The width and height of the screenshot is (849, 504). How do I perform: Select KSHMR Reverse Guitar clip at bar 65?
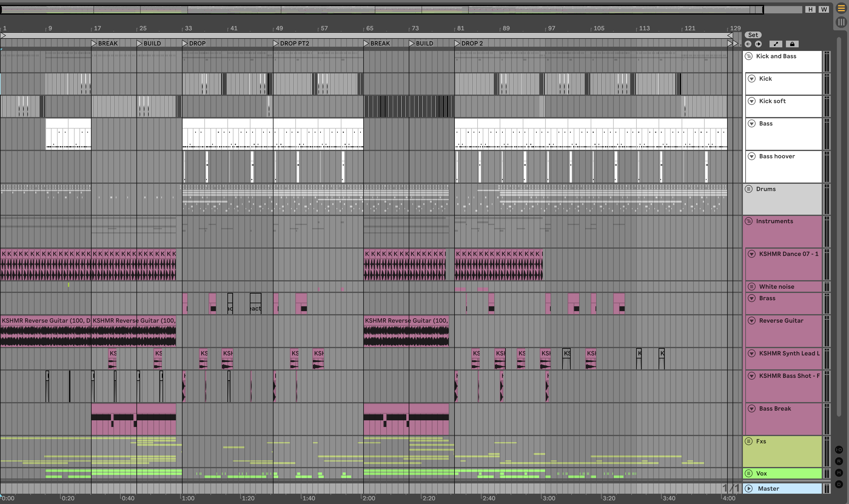click(406, 331)
